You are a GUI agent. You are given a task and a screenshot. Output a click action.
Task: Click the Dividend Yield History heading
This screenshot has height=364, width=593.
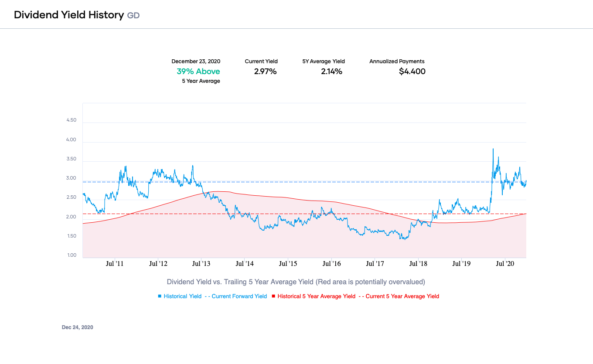(69, 15)
